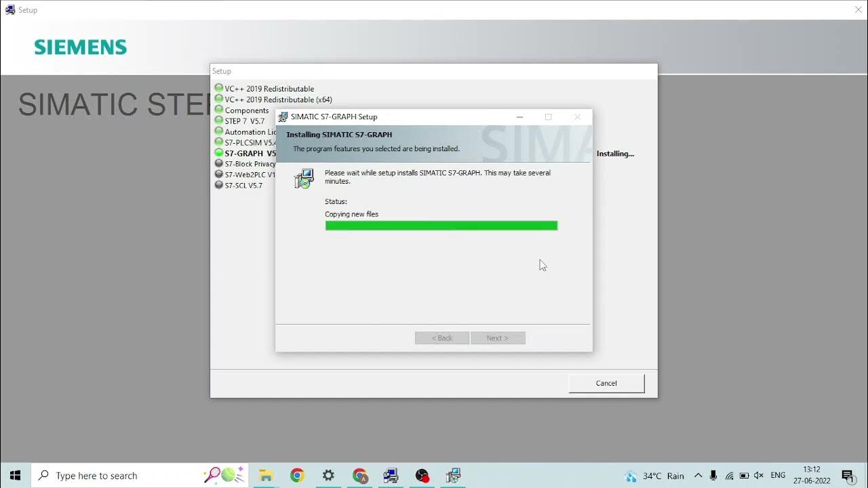Click the green Copying new files progress bar
This screenshot has width=868, height=488.
[x=441, y=226]
